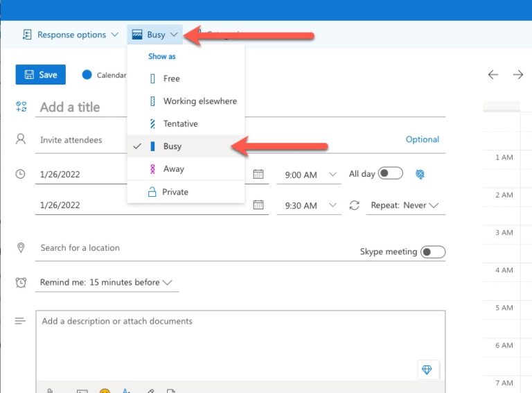Viewport: 532px width, 393px height.
Task: Click the previous day left arrow
Action: tap(493, 75)
